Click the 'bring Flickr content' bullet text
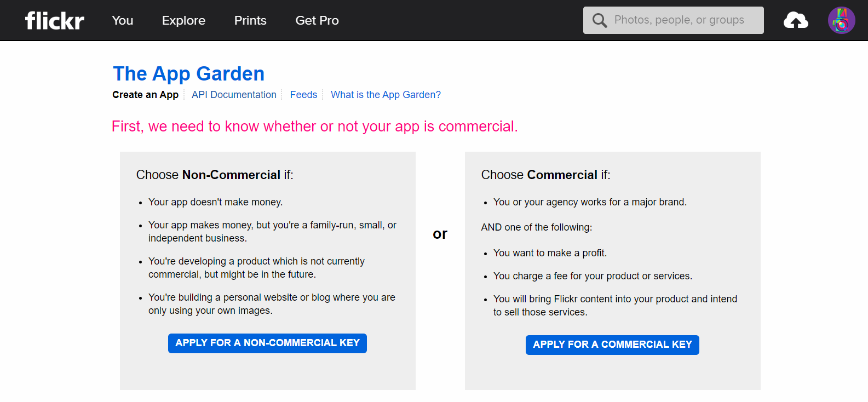The image size is (868, 402). click(615, 306)
